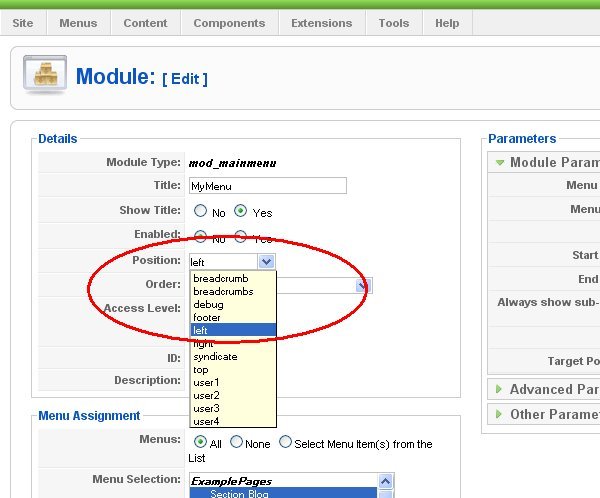The image size is (600, 498).
Task: Click ExamplePages group heading in list
Action: click(232, 481)
